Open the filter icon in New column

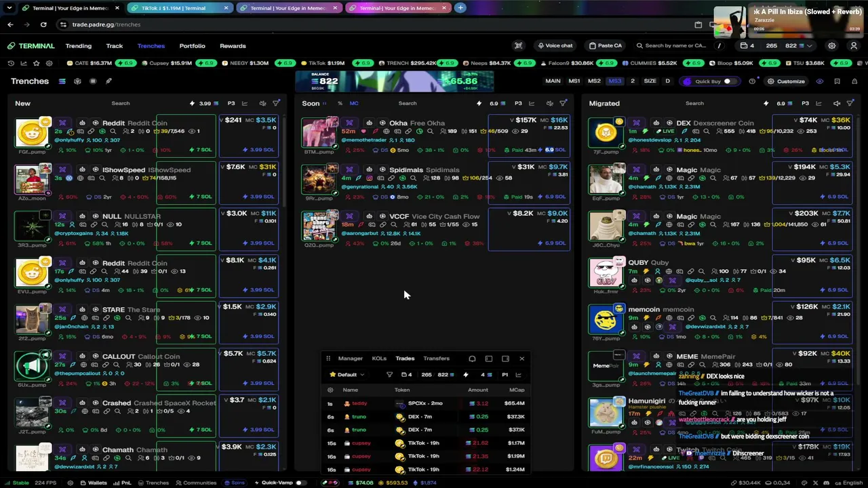tap(276, 104)
